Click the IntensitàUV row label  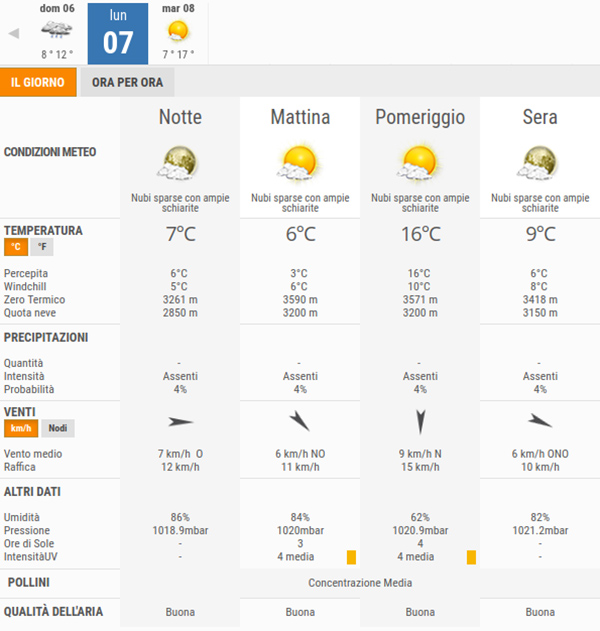(x=31, y=557)
